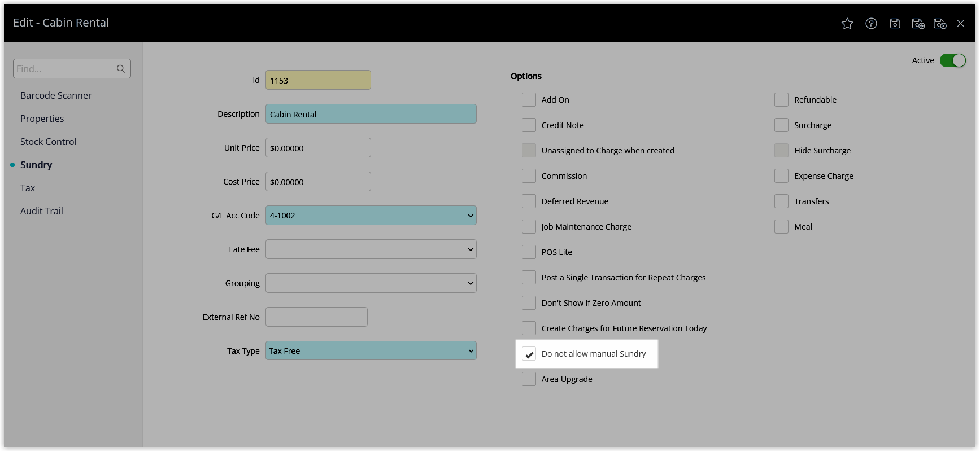Image resolution: width=980 pixels, height=452 pixels.
Task: Switch to Stock Control section
Action: pos(49,142)
